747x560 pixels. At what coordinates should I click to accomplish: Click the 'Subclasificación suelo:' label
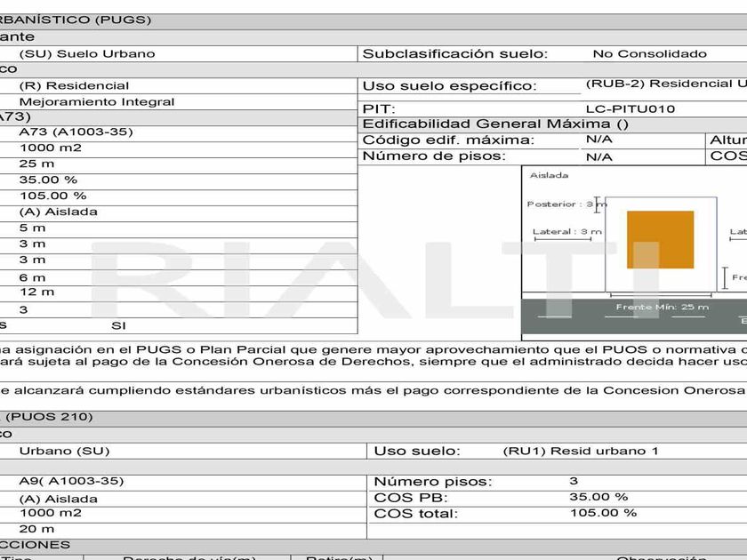point(455,54)
